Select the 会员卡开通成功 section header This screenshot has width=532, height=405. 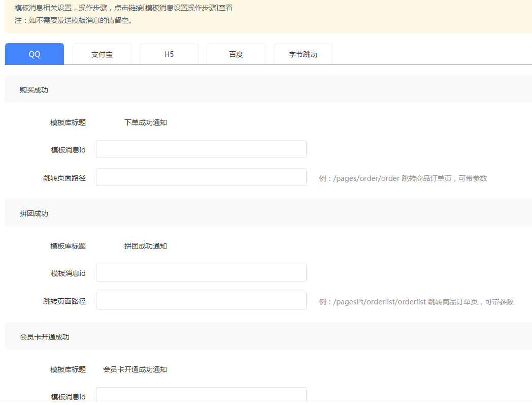(x=268, y=336)
